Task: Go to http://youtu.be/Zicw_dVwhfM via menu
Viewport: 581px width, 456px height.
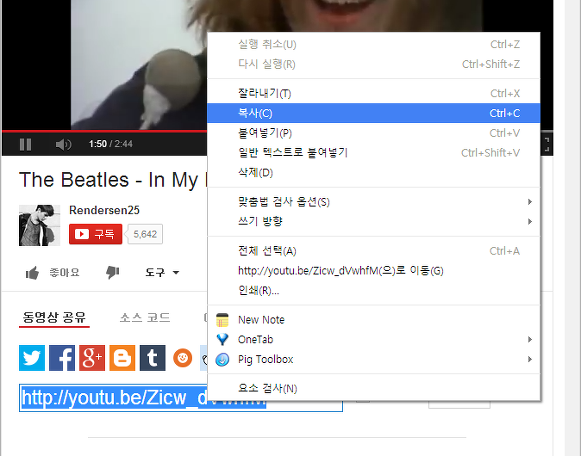Action: (374, 271)
